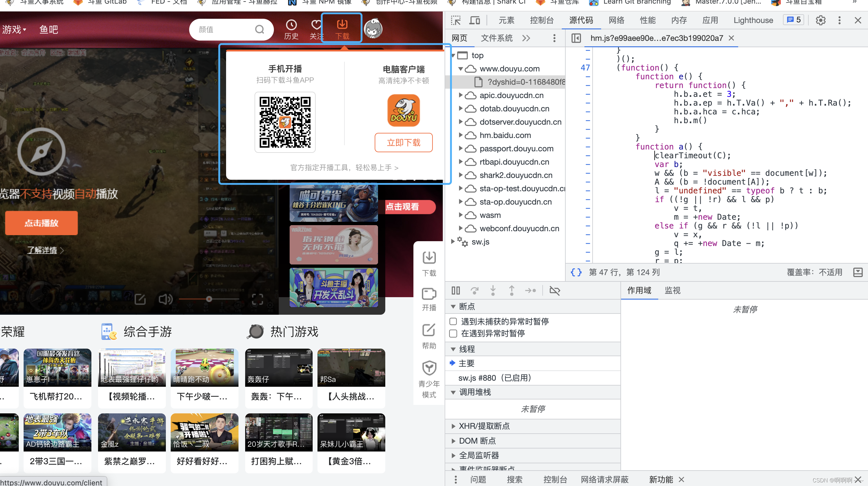Click the video player fullscreen icon

(x=258, y=299)
